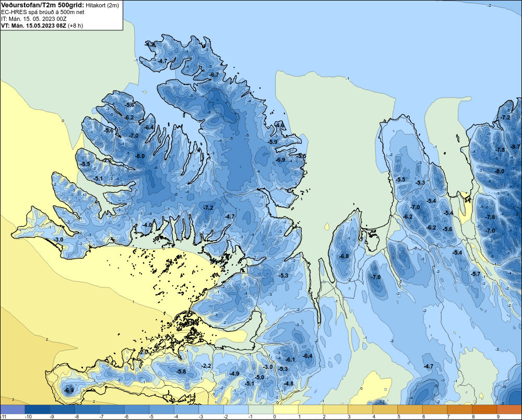Viewport: 522px width, 420px height.
Task: Select the legend swatch between 4 and 5
Action: tap(385, 409)
